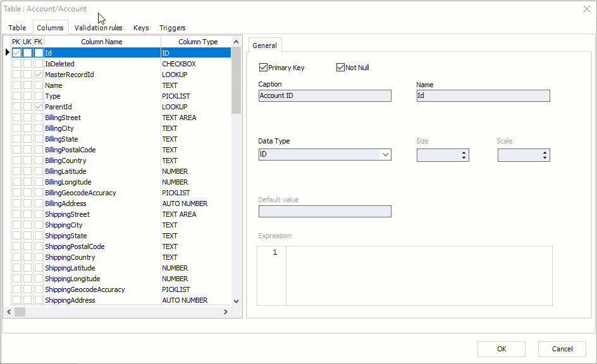Click the Cancel button
The height and width of the screenshot is (364, 597).
point(562,349)
